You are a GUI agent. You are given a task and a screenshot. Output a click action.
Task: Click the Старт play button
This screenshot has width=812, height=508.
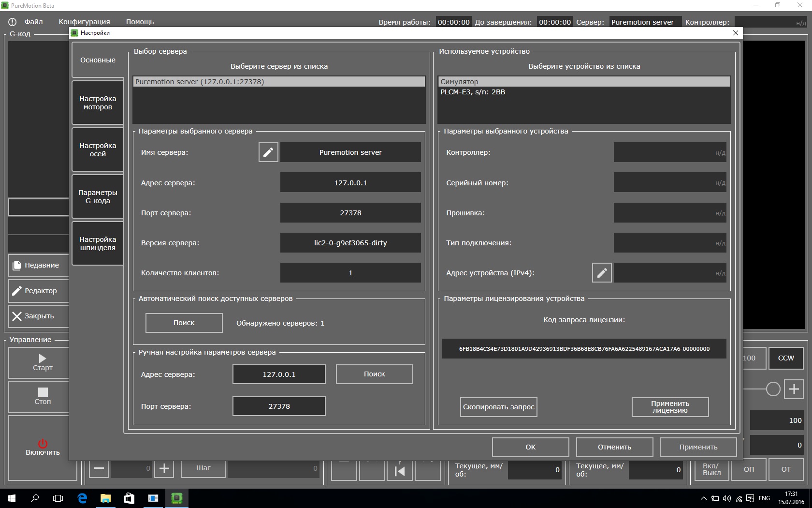coord(43,362)
